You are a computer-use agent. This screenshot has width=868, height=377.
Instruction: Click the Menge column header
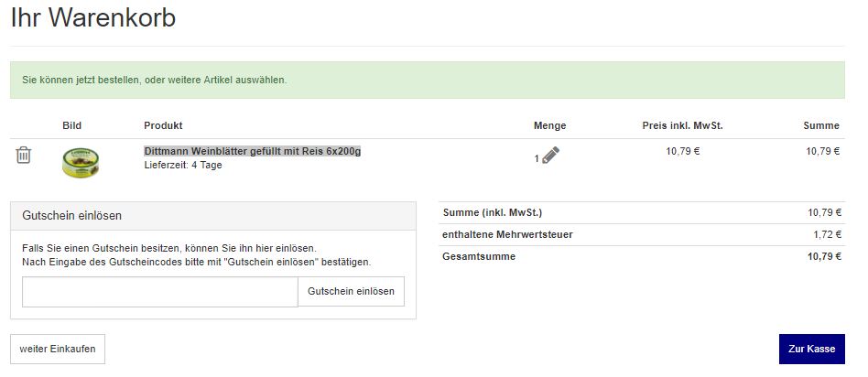tap(549, 125)
